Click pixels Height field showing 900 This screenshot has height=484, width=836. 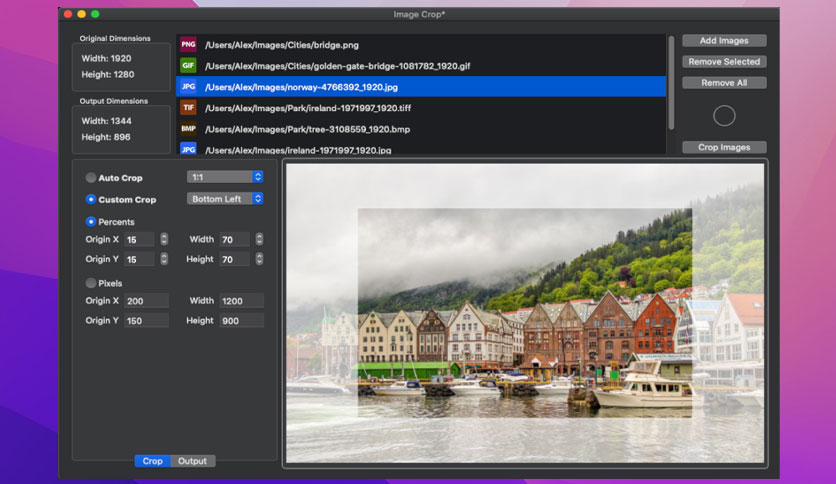242,320
